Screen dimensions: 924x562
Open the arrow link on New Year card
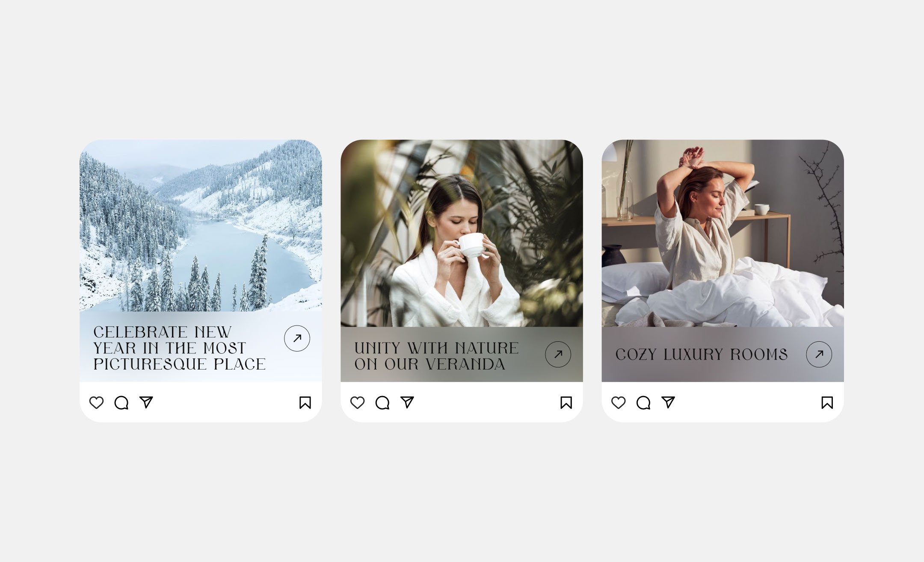coord(297,338)
